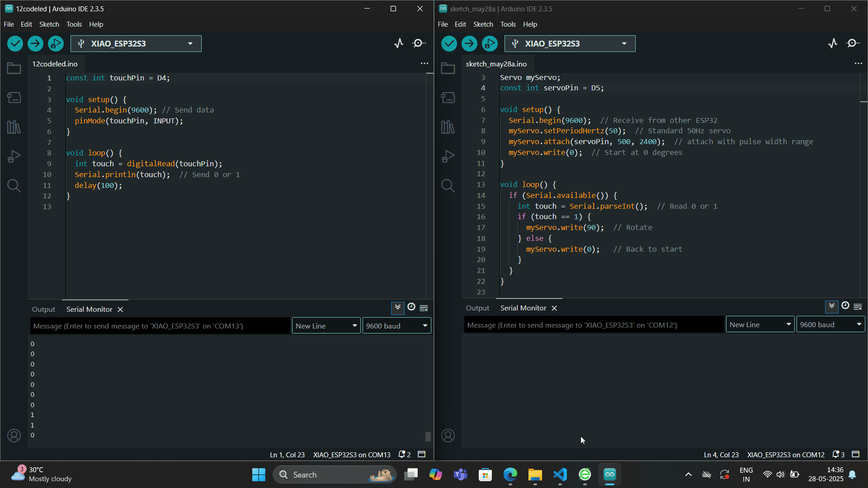
Task: Select sketch_may28a.ino editor tab
Action: point(496,64)
